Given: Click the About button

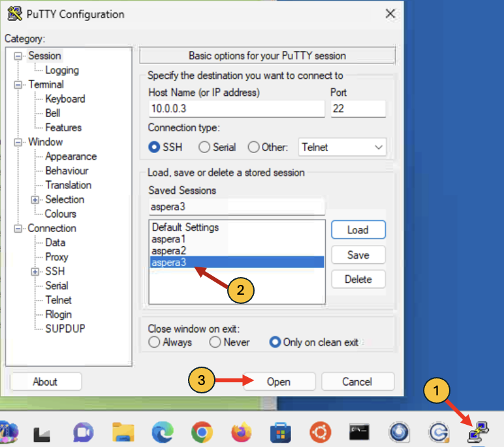Looking at the screenshot, I should pos(46,382).
